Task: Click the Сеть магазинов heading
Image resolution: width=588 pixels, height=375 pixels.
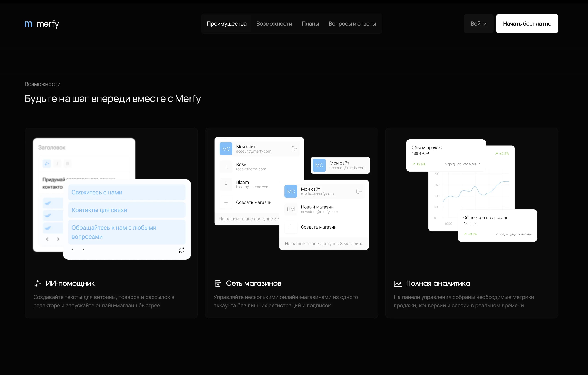Action: 253,283
